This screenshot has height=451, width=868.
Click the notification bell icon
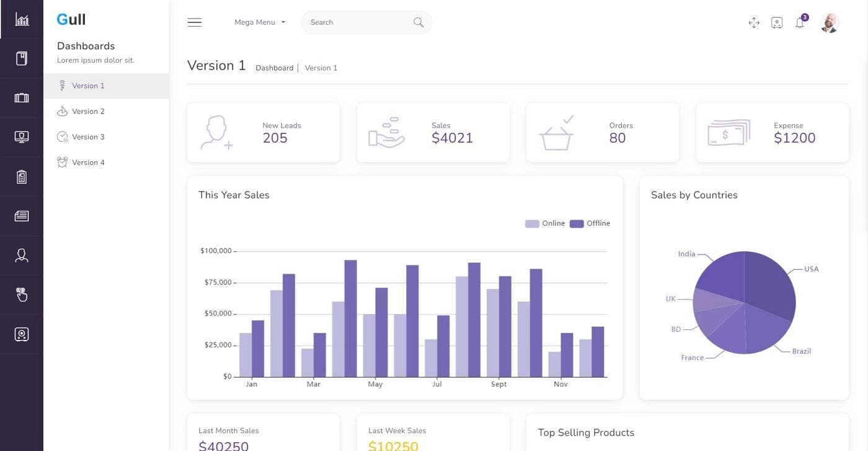(x=800, y=23)
